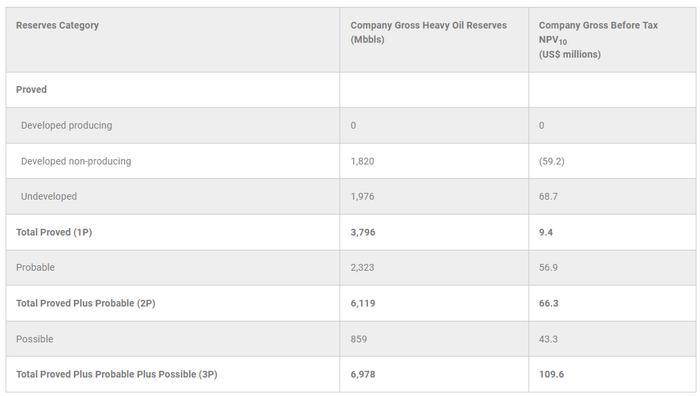The height and width of the screenshot is (396, 700).
Task: Click the 43.3 possible NPV value
Action: pos(548,339)
